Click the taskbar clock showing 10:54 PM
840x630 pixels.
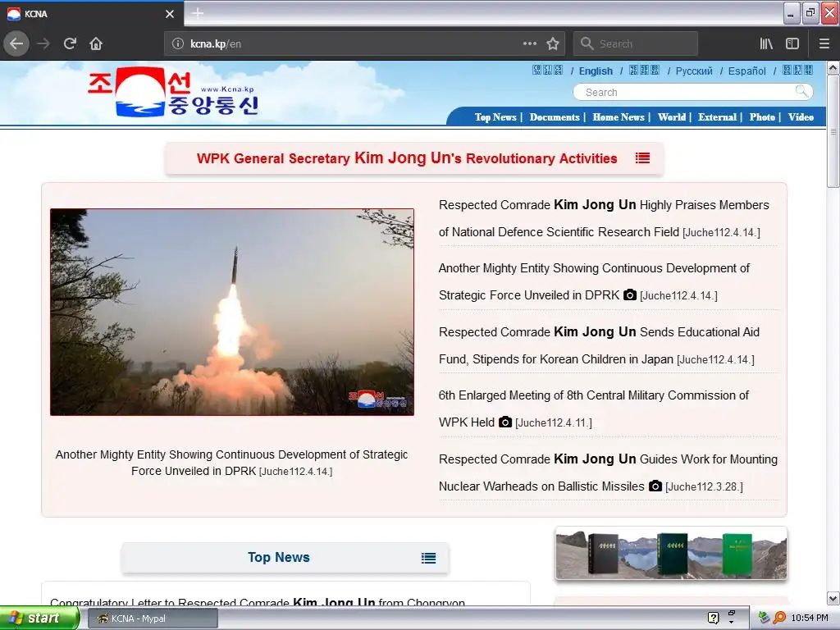pos(810,618)
